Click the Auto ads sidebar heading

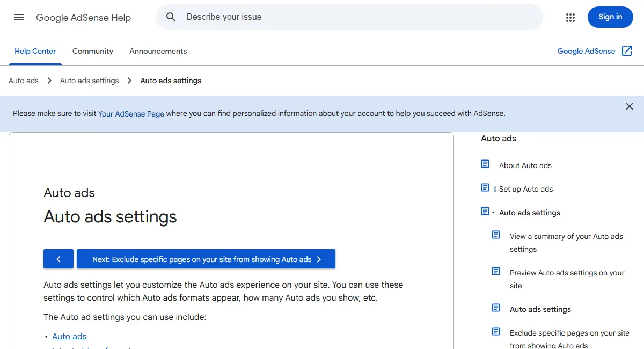[499, 138]
